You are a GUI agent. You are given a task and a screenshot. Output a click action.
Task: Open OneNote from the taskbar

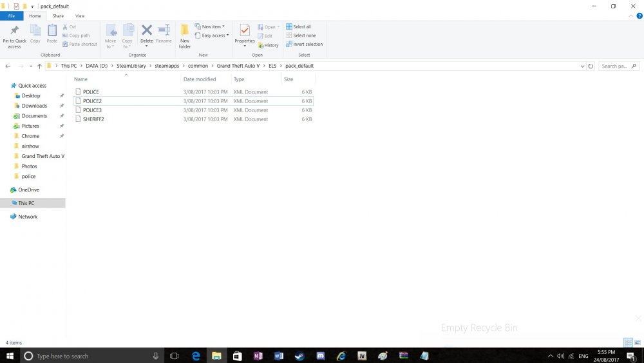258,356
